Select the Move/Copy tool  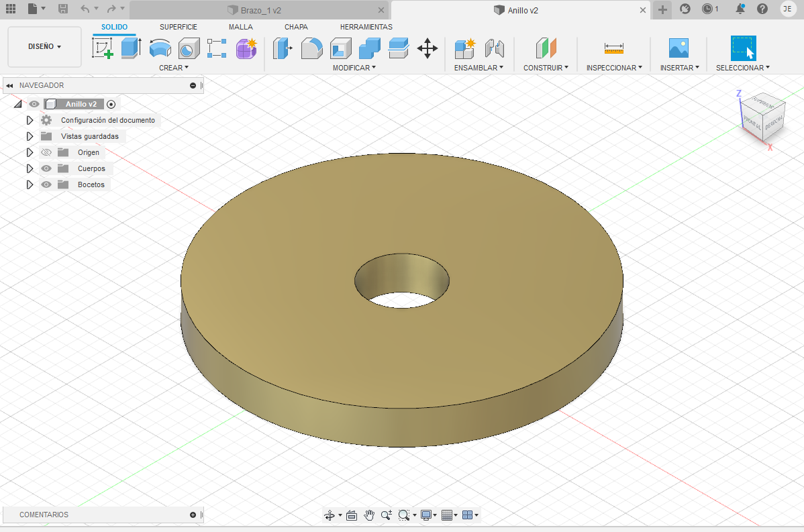pyautogui.click(x=427, y=49)
